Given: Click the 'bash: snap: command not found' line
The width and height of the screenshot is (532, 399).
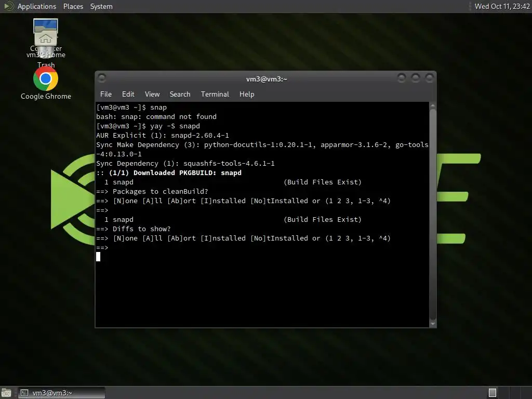Looking at the screenshot, I should 156,117.
